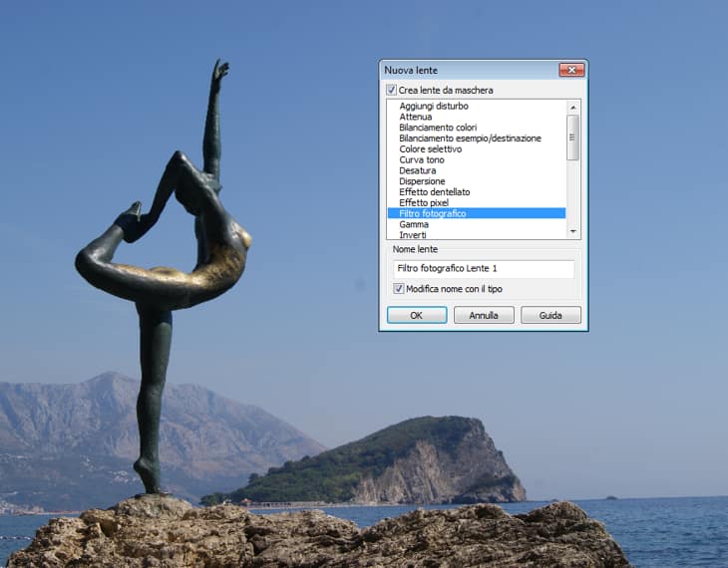Choose Effetto pixel in the list

click(424, 203)
